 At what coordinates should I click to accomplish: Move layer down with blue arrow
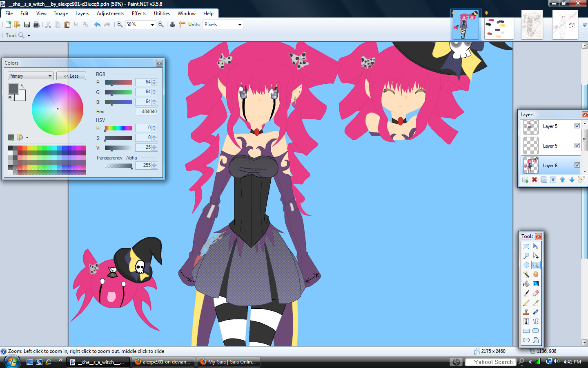click(572, 180)
